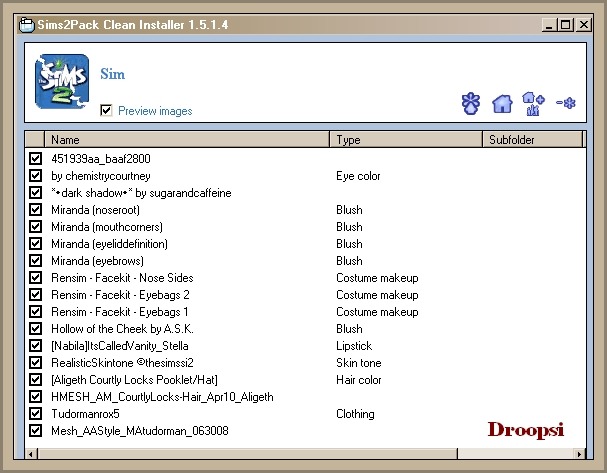The width and height of the screenshot is (607, 473).
Task: Select 'Hollow of the Cheek by A.S.K.' name
Action: [x=122, y=329]
